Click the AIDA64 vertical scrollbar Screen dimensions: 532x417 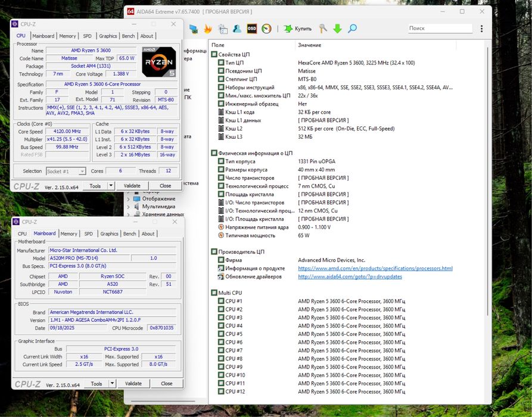tap(487, 182)
